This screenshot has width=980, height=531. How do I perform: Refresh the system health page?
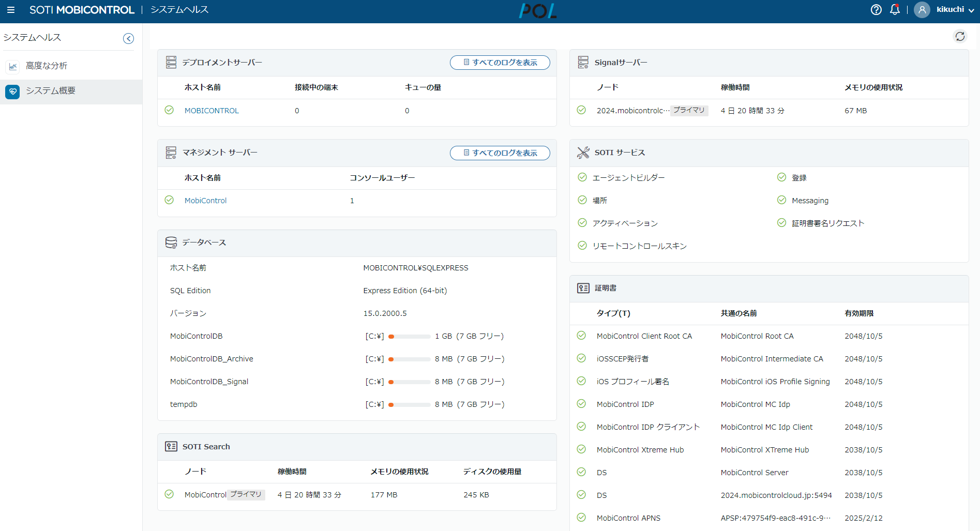pos(960,36)
